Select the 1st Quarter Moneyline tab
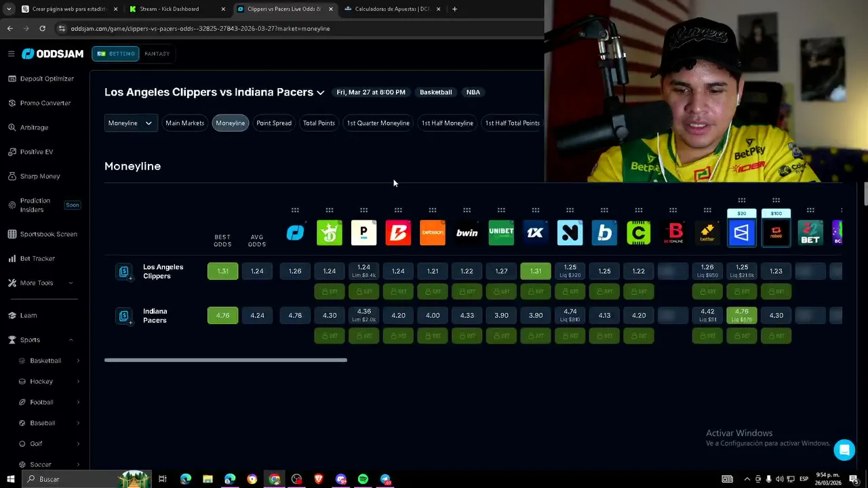The height and width of the screenshot is (488, 868). [x=378, y=123]
